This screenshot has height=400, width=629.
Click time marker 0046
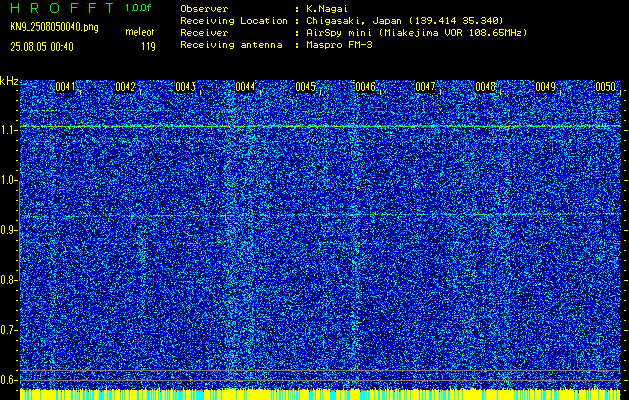365,87
